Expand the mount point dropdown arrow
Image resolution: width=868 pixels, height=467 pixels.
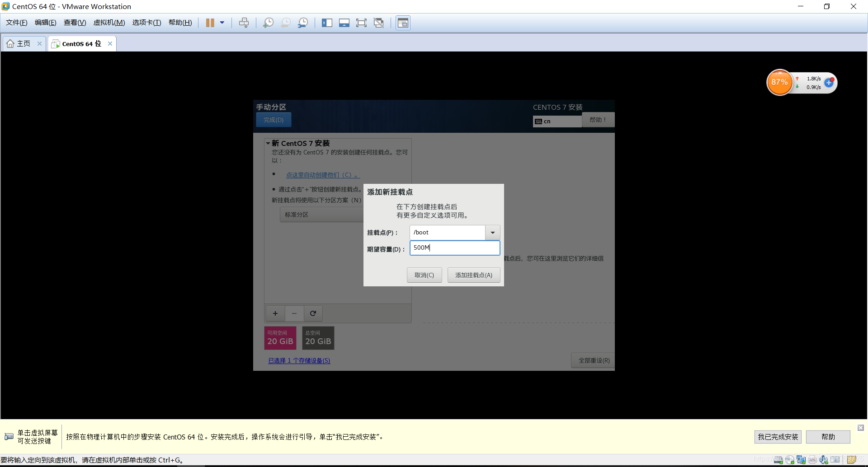click(493, 233)
